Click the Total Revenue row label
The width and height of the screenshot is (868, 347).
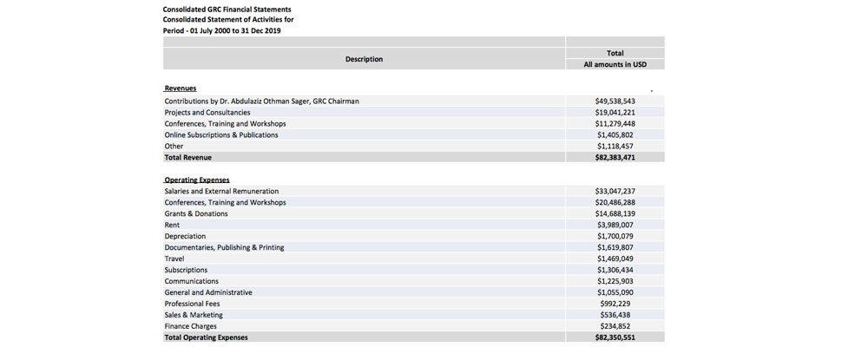[188, 158]
